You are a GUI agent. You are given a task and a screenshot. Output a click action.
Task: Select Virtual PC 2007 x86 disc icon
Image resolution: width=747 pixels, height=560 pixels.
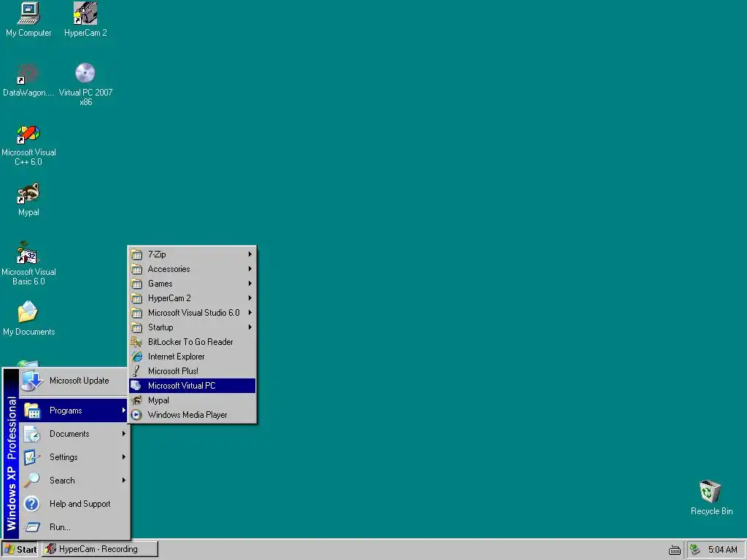85,74
